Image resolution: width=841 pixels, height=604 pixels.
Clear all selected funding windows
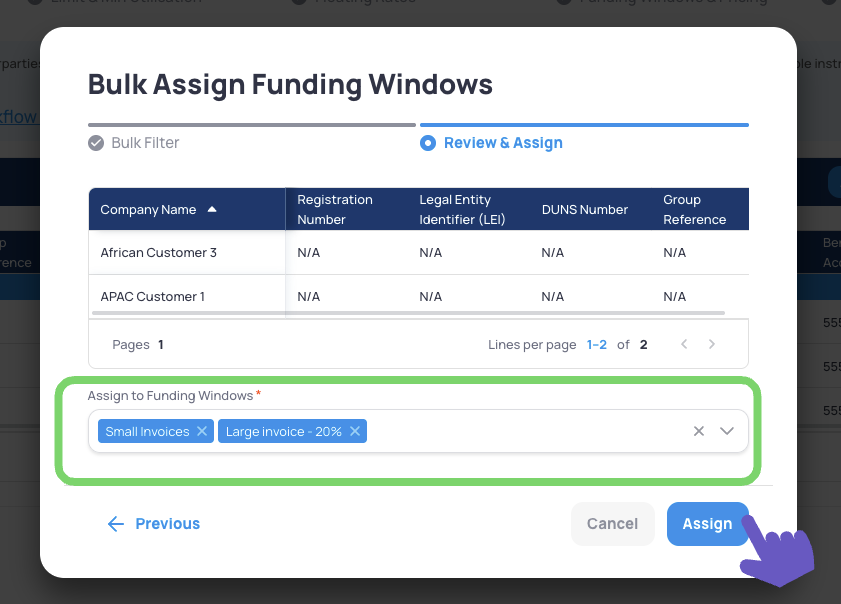(x=699, y=431)
